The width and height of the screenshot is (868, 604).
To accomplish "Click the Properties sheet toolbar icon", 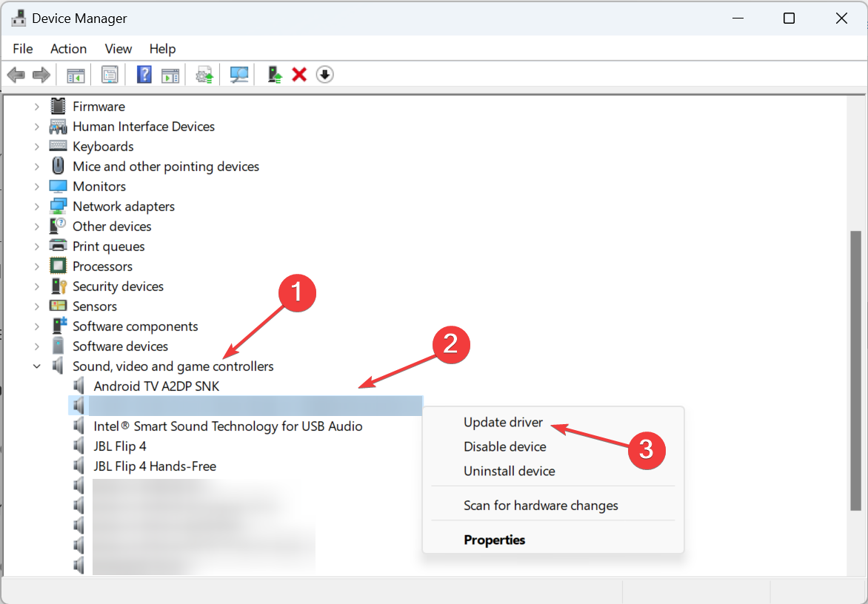I will 110,75.
